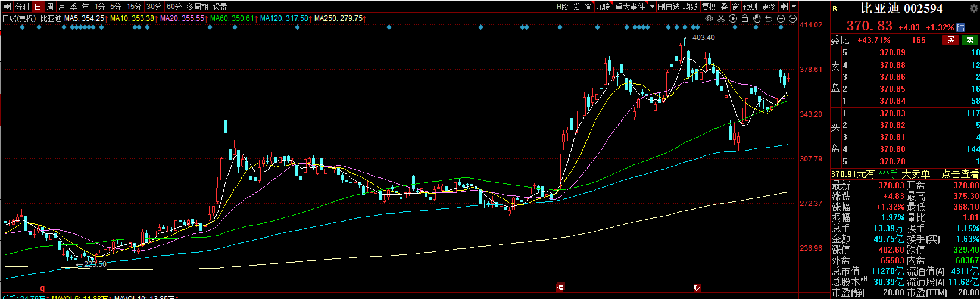The width and height of the screenshot is (980, 299).
Task: Click 点击查看 link
Action: click(x=960, y=174)
